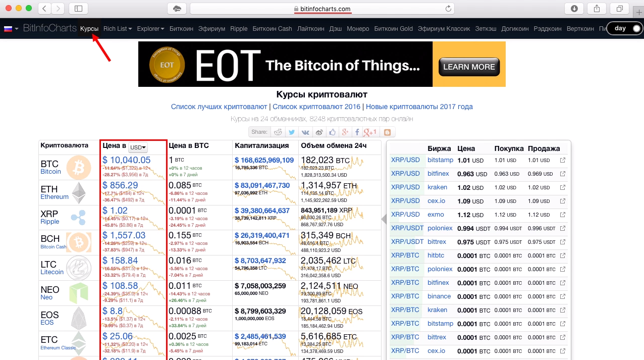The width and height of the screenshot is (644, 360).
Task: Open bitstamp XRP/USD external link icon
Action: 563,160
